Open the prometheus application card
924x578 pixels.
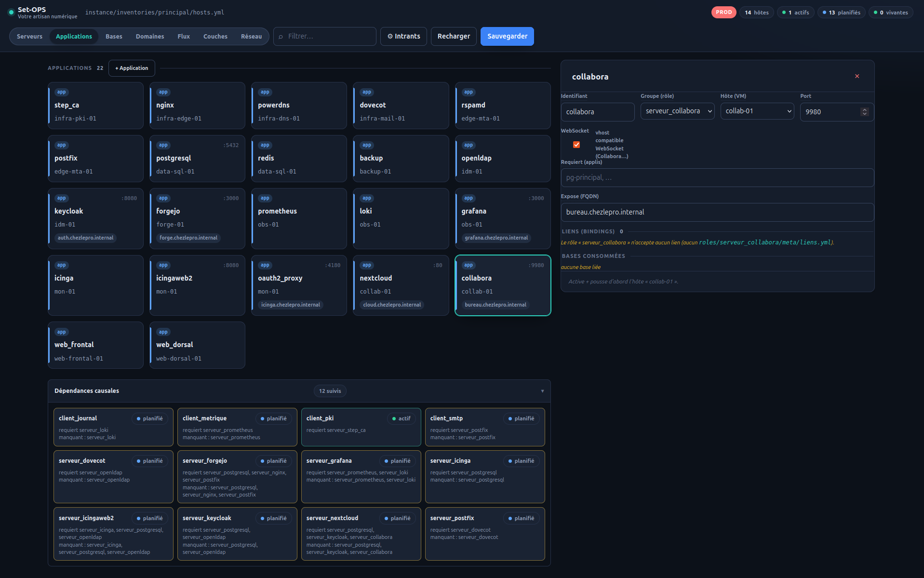(x=299, y=218)
